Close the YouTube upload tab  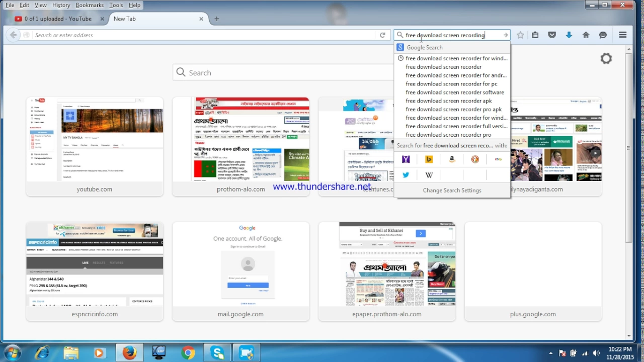pyautogui.click(x=102, y=19)
